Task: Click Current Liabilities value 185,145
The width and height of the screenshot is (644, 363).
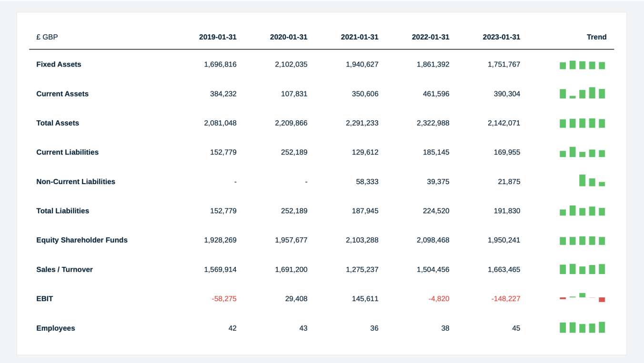Action: click(x=436, y=152)
